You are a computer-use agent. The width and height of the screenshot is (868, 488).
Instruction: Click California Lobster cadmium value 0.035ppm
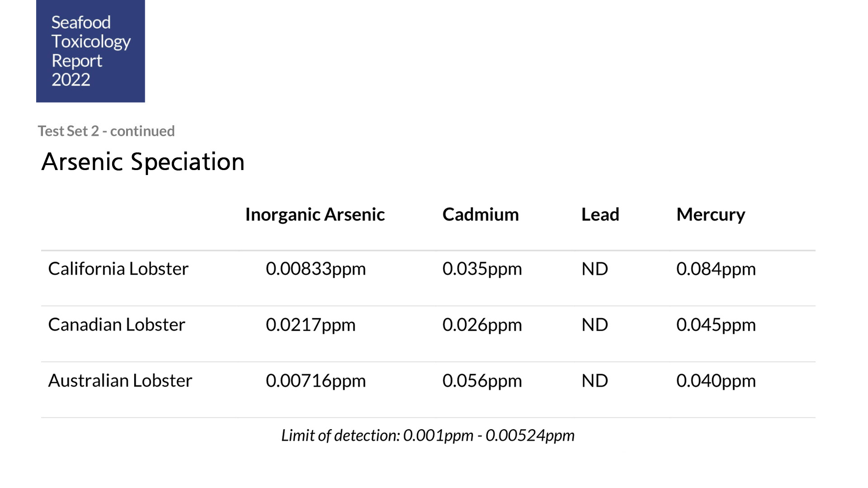click(482, 269)
